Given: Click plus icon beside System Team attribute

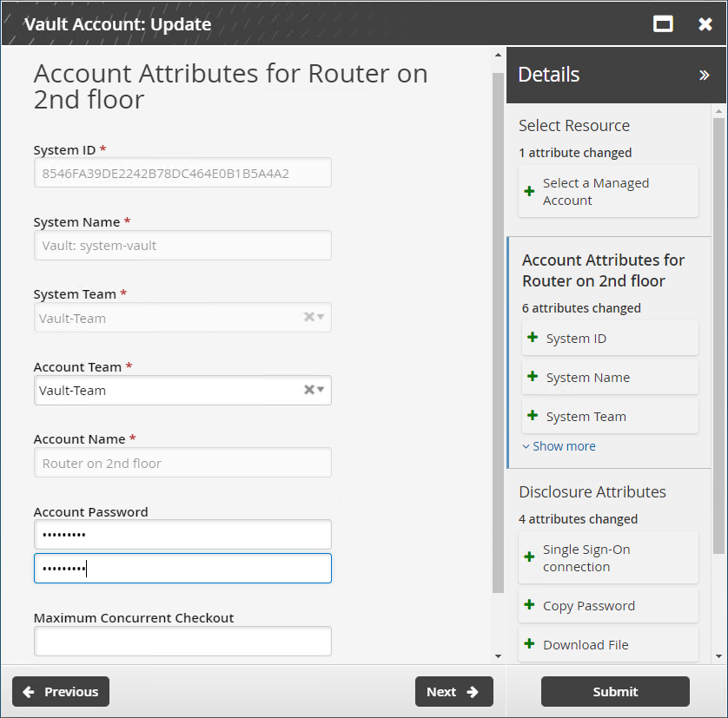Looking at the screenshot, I should [533, 416].
